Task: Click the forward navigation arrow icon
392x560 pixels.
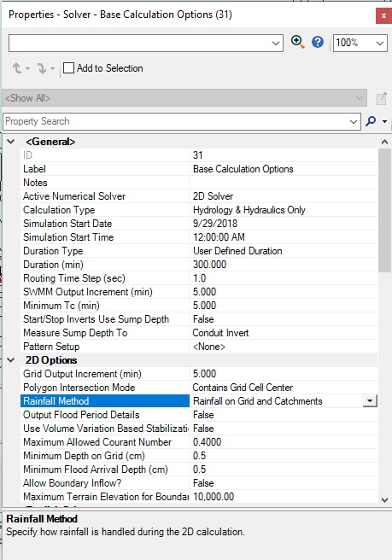Action: coord(42,67)
